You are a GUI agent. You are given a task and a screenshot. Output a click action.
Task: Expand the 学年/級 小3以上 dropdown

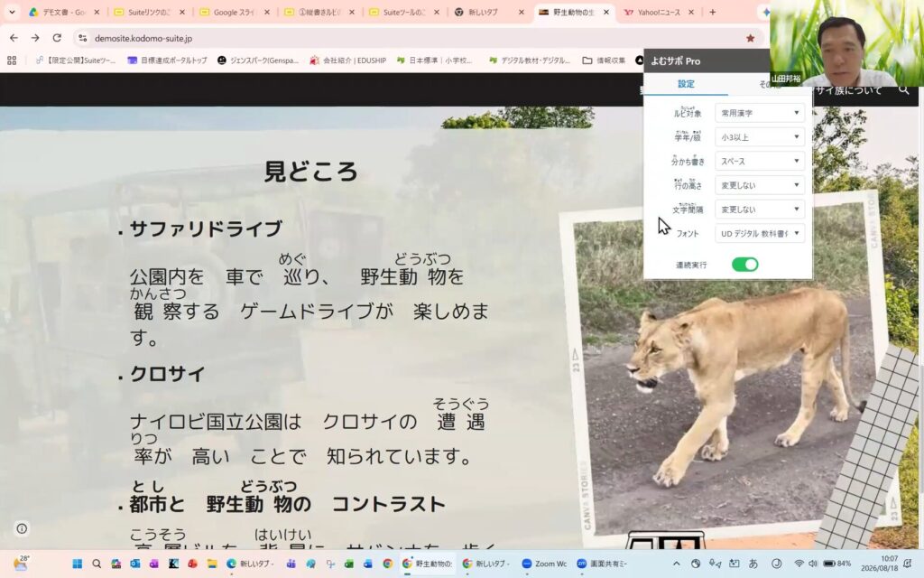coord(760,137)
